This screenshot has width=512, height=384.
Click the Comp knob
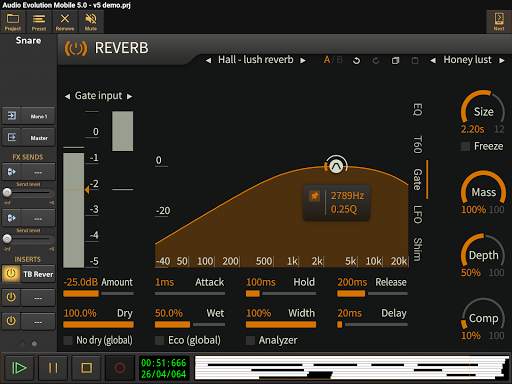(483, 318)
